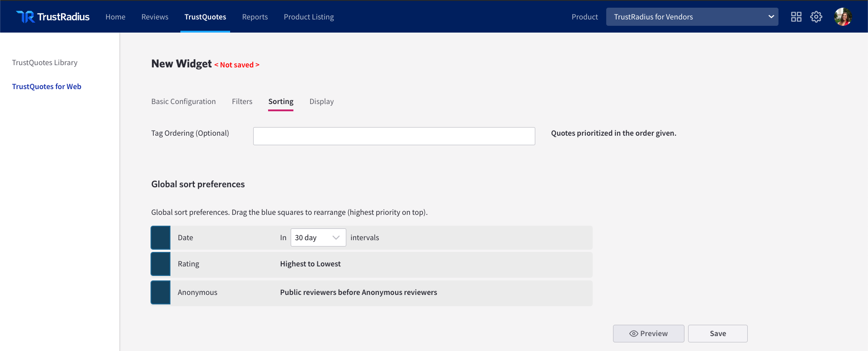
Task: Click 'Quotes prioritized in the order given.' text
Action: coord(613,133)
